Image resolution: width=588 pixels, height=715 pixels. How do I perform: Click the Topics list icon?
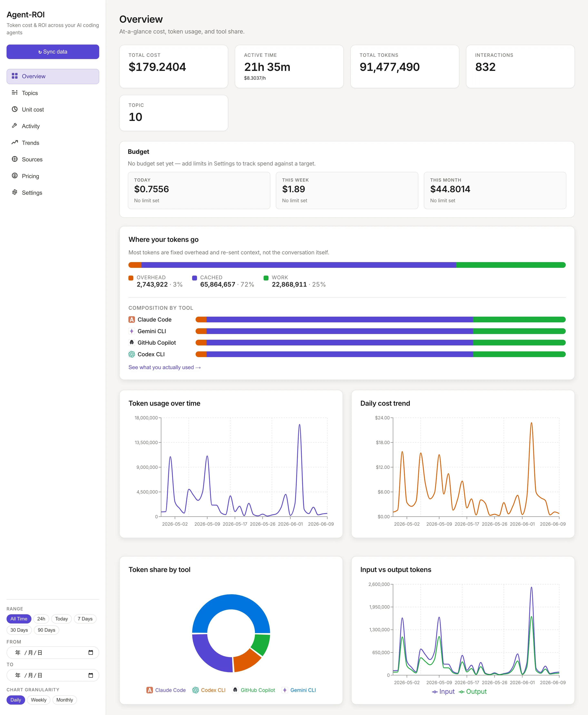point(14,93)
